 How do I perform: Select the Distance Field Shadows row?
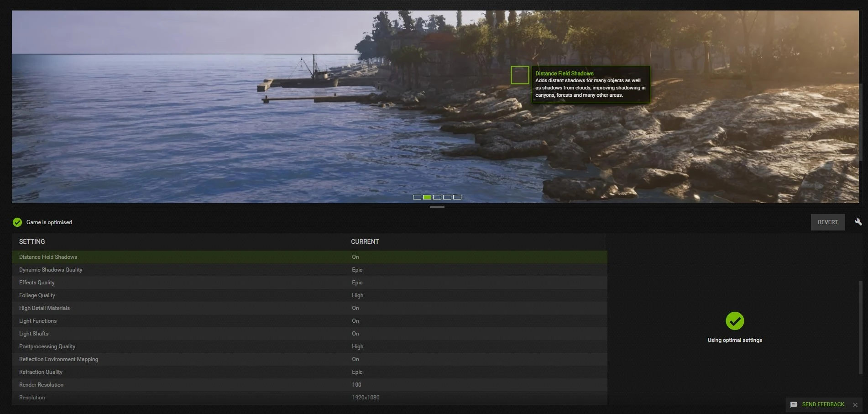tap(309, 257)
